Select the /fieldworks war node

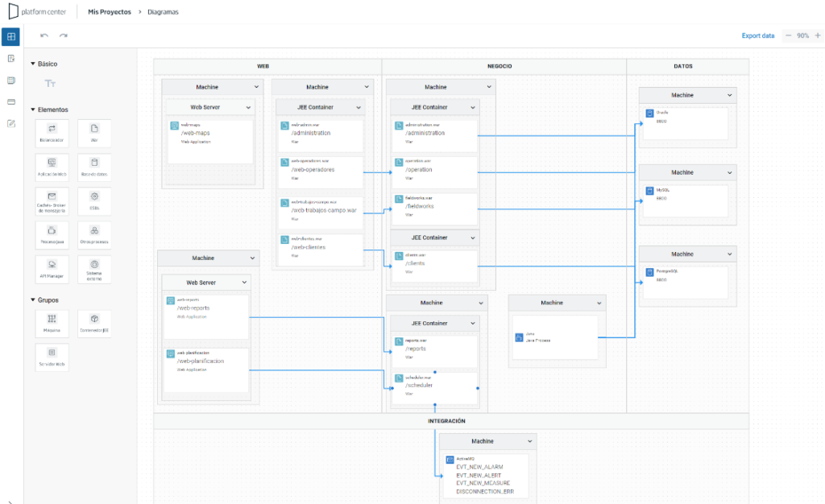pyautogui.click(x=435, y=209)
